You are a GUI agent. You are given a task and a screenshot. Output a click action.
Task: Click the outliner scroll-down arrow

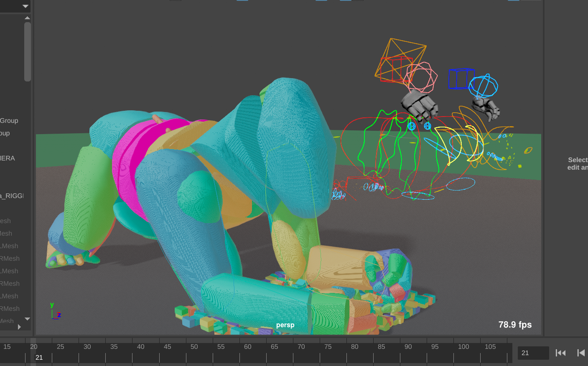[27, 319]
